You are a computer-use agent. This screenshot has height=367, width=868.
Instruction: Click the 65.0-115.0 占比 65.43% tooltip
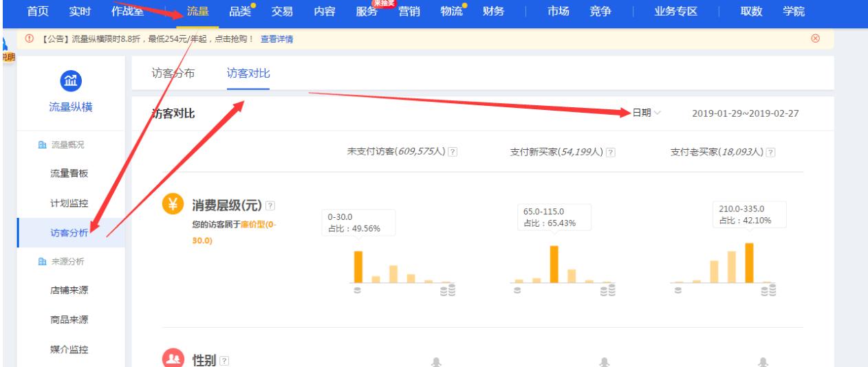pyautogui.click(x=554, y=217)
